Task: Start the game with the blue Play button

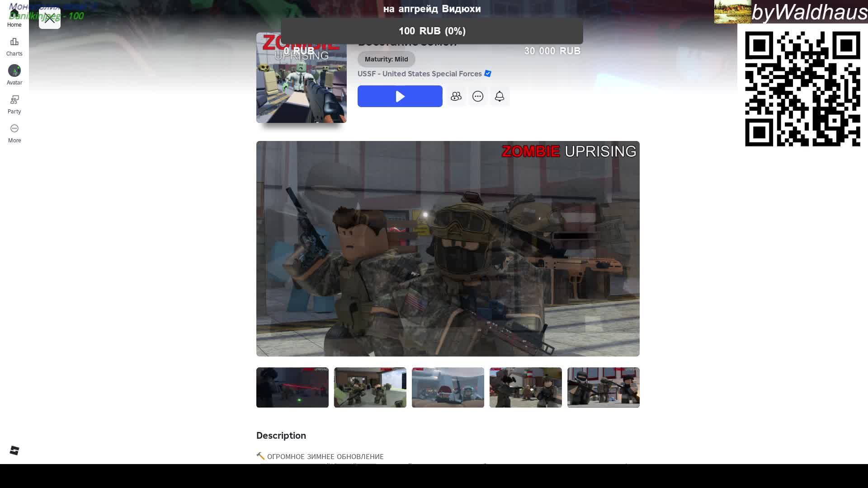Action: (x=400, y=96)
